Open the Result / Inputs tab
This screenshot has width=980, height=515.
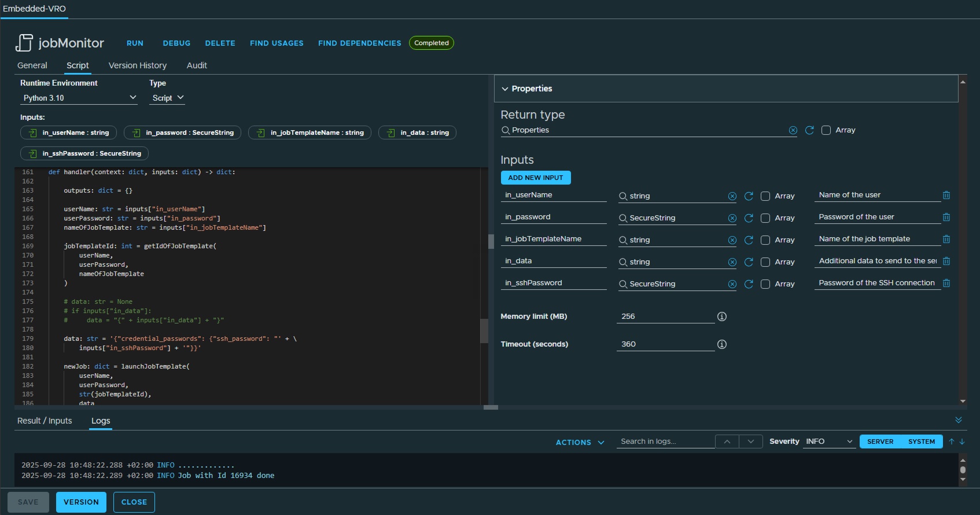45,421
